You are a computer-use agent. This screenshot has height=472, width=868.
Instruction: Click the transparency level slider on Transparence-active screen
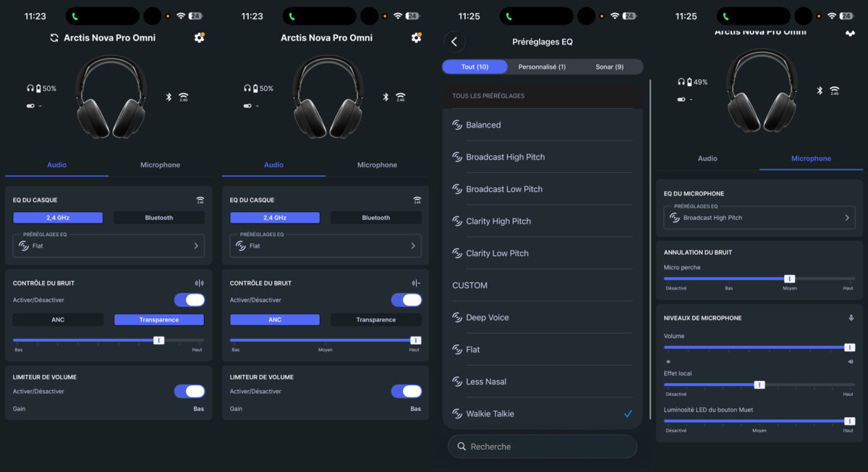(x=109, y=340)
